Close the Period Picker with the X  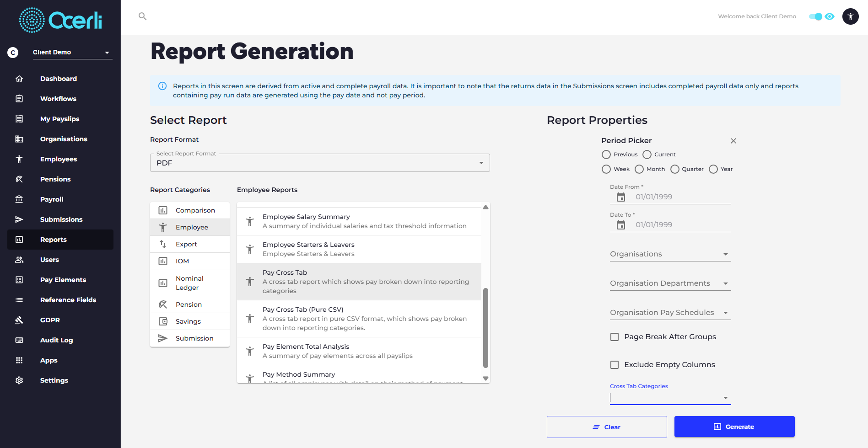[x=733, y=141]
